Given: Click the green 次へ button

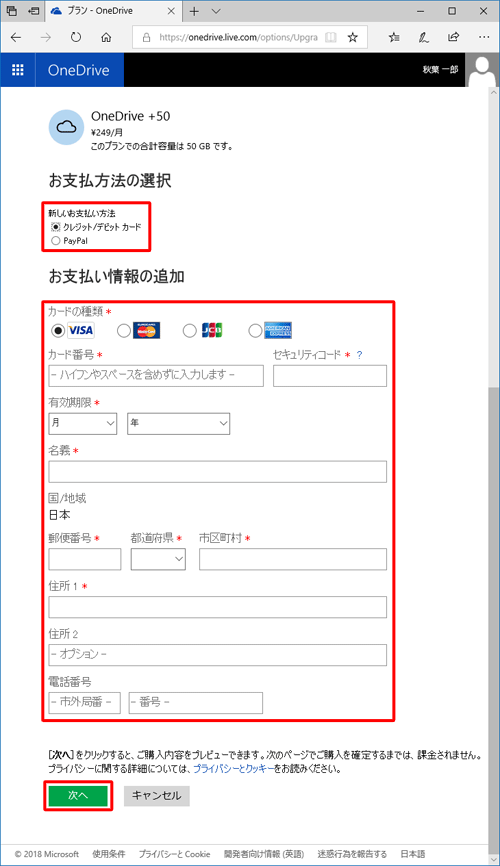Looking at the screenshot, I should click(78, 795).
